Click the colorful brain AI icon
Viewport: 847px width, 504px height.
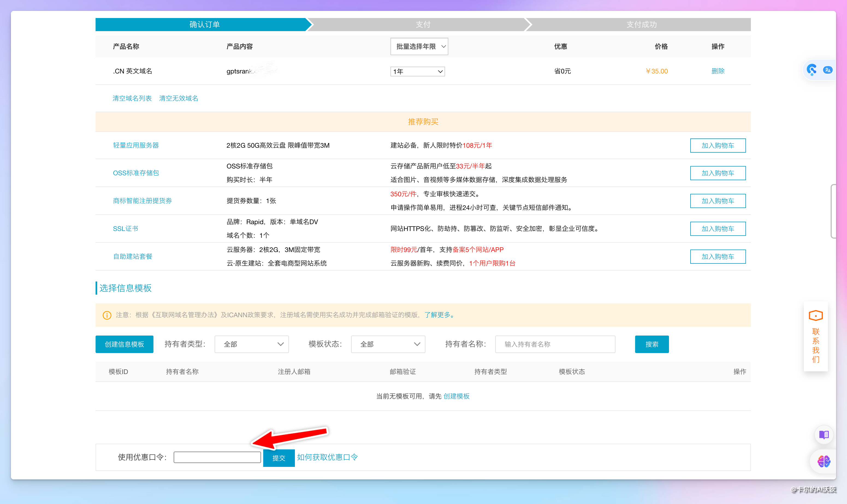824,461
